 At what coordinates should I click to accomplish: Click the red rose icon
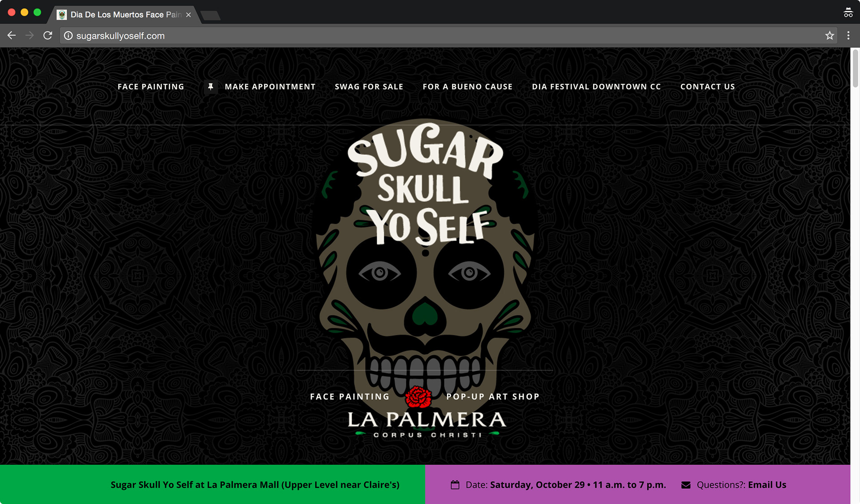[x=418, y=397]
